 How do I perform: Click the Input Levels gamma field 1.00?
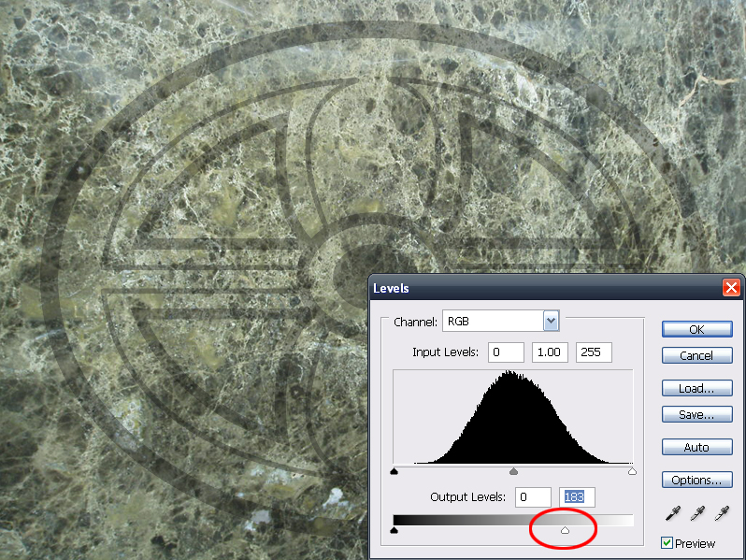click(550, 352)
